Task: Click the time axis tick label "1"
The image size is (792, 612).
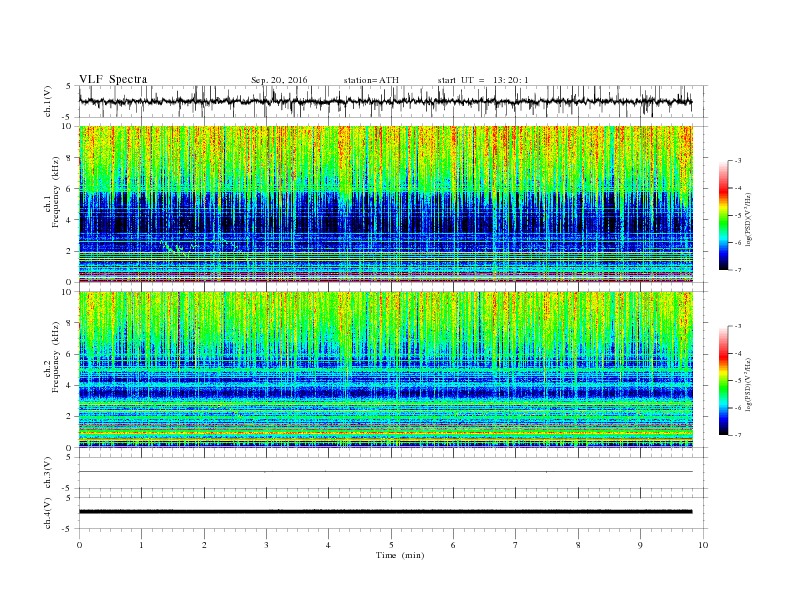Action: coord(141,545)
